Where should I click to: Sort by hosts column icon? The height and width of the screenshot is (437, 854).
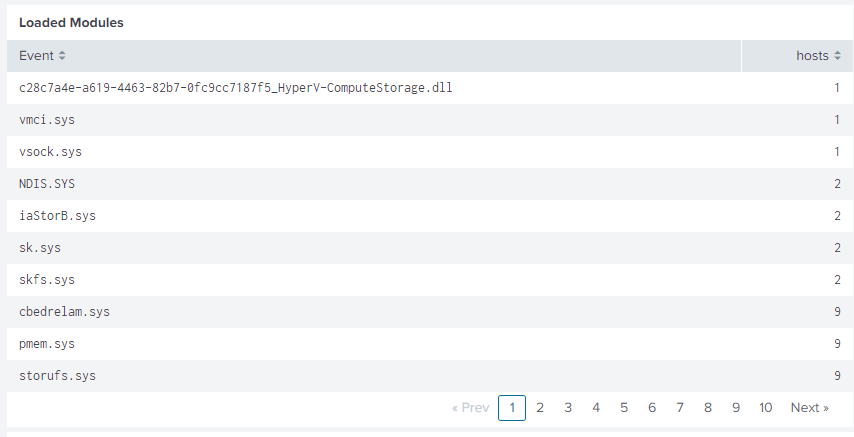pyautogui.click(x=836, y=56)
